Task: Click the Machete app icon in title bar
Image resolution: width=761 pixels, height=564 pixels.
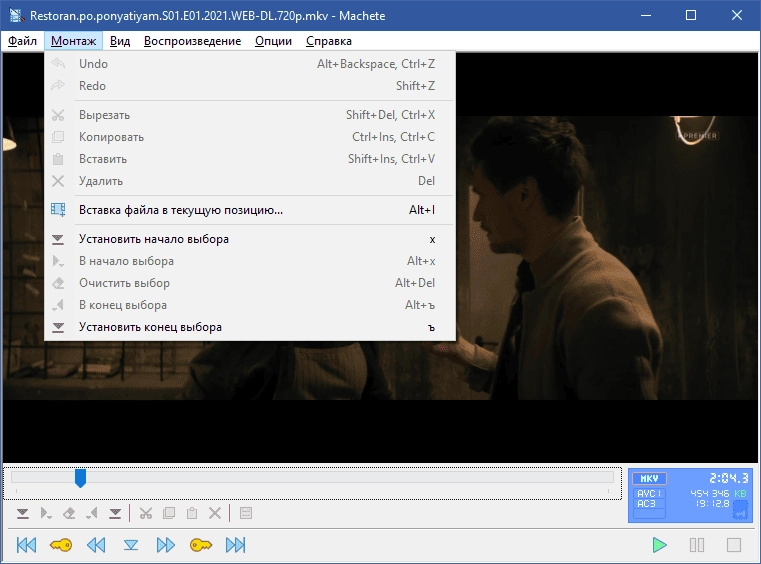Action: pyautogui.click(x=17, y=16)
